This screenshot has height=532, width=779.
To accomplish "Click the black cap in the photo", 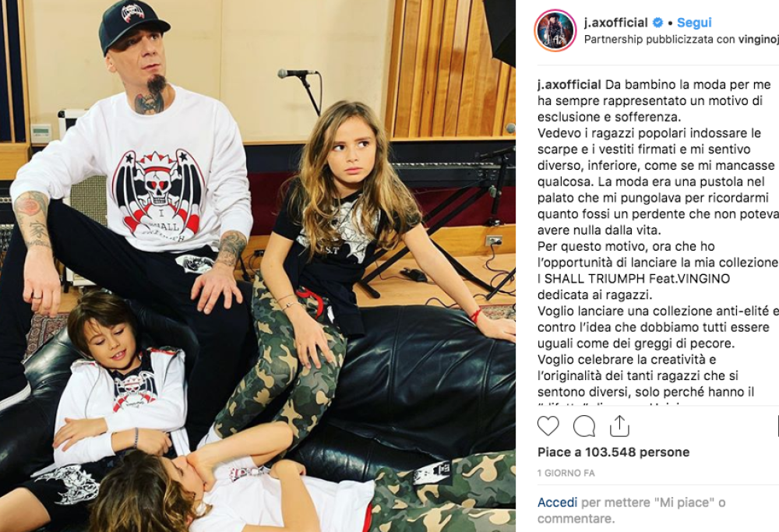I will tap(132, 24).
